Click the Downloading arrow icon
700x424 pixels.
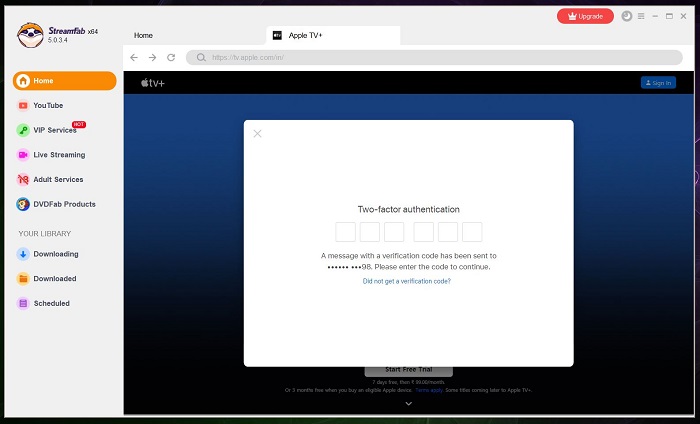tap(23, 254)
